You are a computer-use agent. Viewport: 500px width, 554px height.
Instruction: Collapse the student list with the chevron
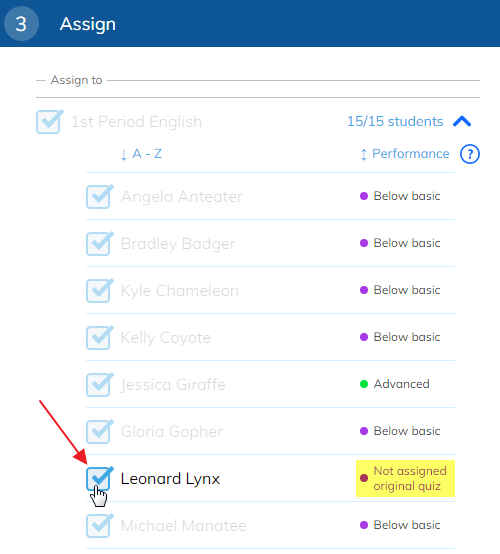click(462, 122)
